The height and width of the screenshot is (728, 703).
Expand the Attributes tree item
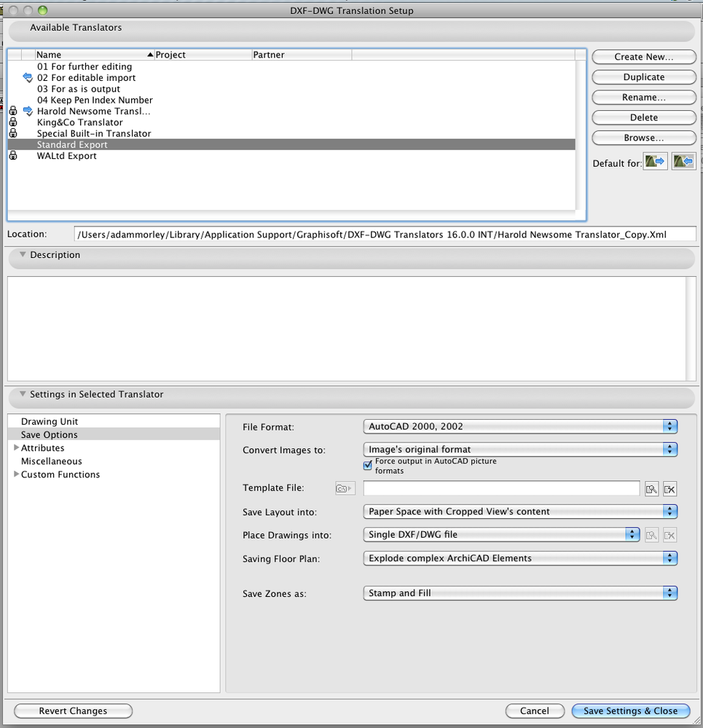click(16, 447)
